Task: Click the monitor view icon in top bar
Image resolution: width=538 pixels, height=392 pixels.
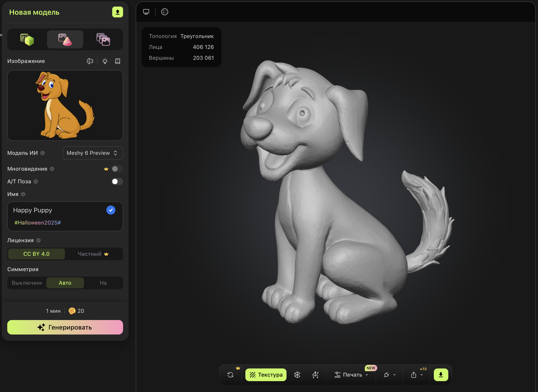Action: [146, 12]
